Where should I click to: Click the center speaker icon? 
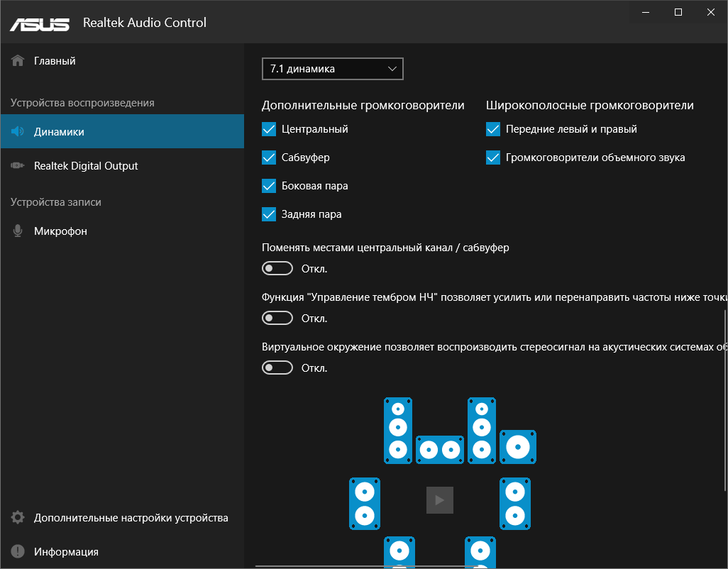coord(439,449)
